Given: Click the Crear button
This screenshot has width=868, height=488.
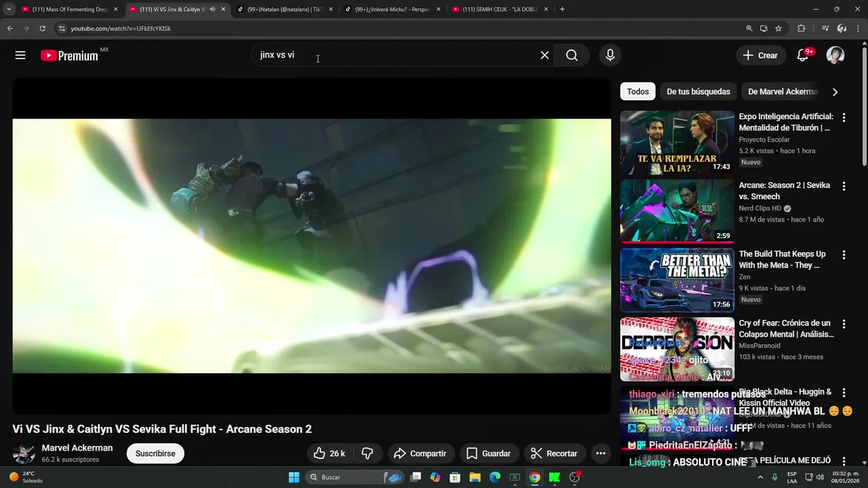Looking at the screenshot, I should (761, 56).
